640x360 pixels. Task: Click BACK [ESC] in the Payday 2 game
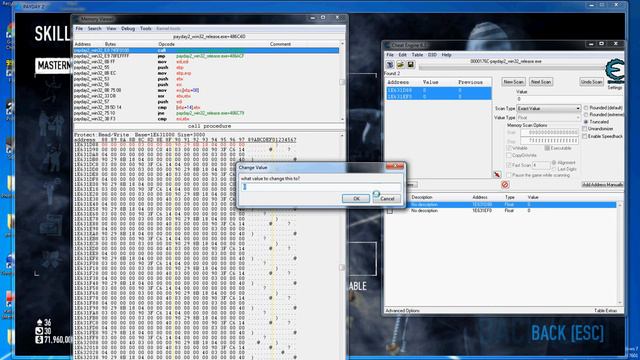[567, 333]
